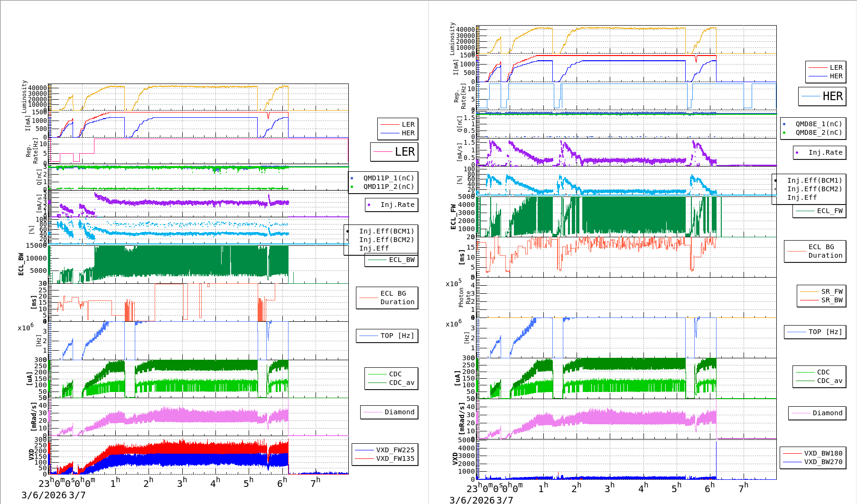Click the VXD_BW180 legend entry
The height and width of the screenshot is (504, 857).
pyautogui.click(x=813, y=453)
